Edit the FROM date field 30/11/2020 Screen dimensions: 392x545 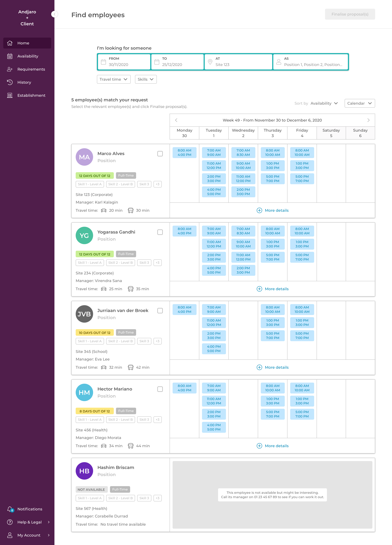(x=124, y=62)
